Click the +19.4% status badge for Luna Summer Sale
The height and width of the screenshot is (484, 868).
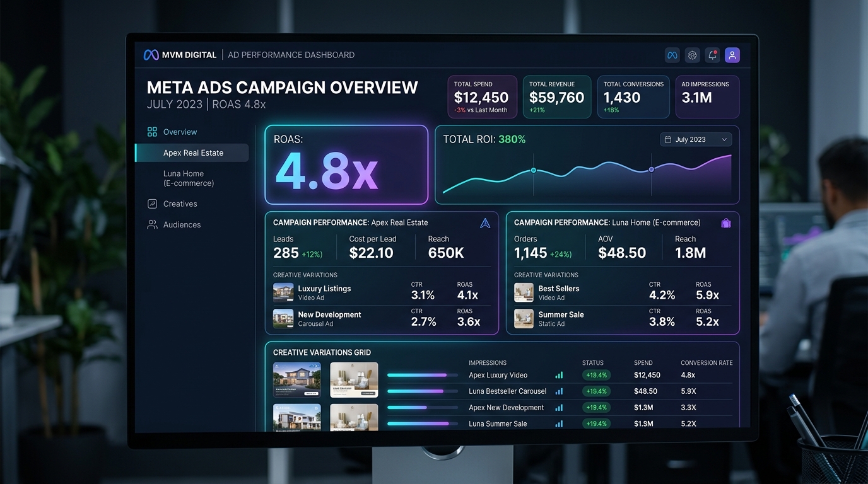click(597, 423)
